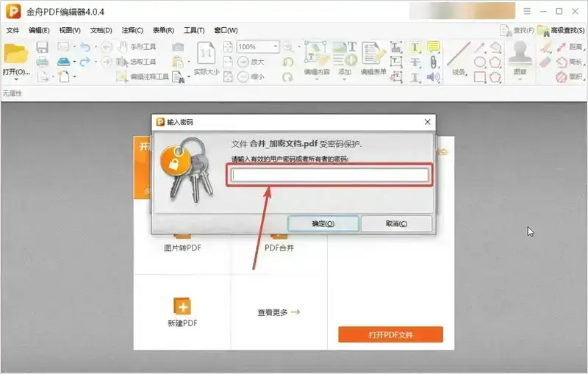Click the Zoom In (放大) button

click(x=251, y=62)
